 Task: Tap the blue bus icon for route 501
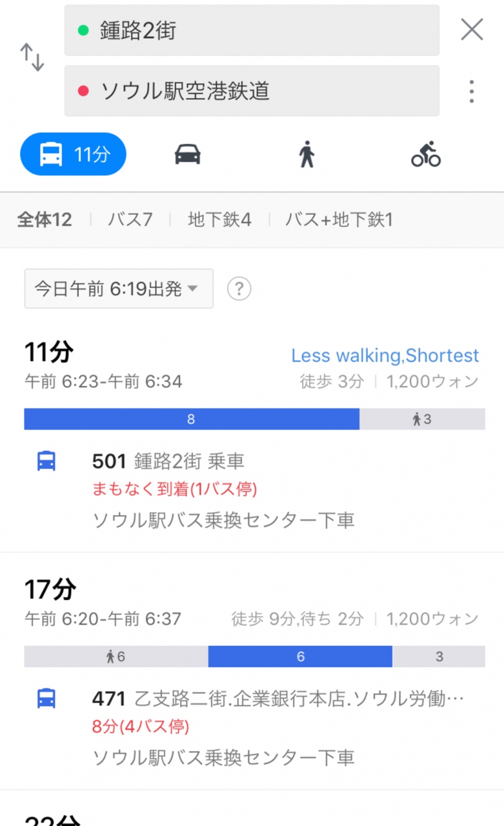coord(46,461)
